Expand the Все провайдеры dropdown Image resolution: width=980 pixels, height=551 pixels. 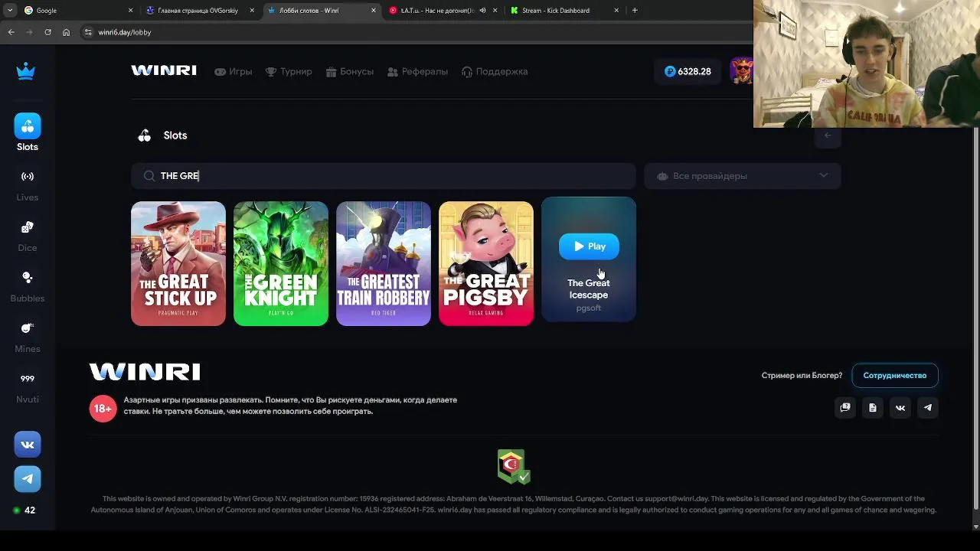tap(743, 176)
